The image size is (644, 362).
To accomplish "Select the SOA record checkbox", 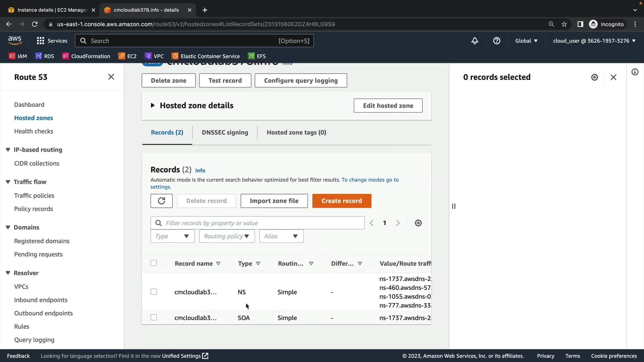I will tap(154, 317).
